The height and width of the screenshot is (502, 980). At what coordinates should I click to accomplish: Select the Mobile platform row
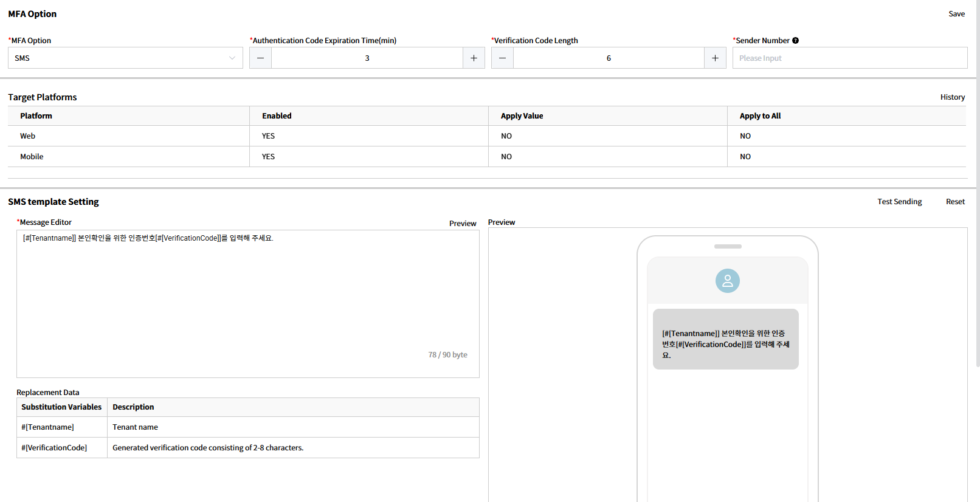(32, 157)
